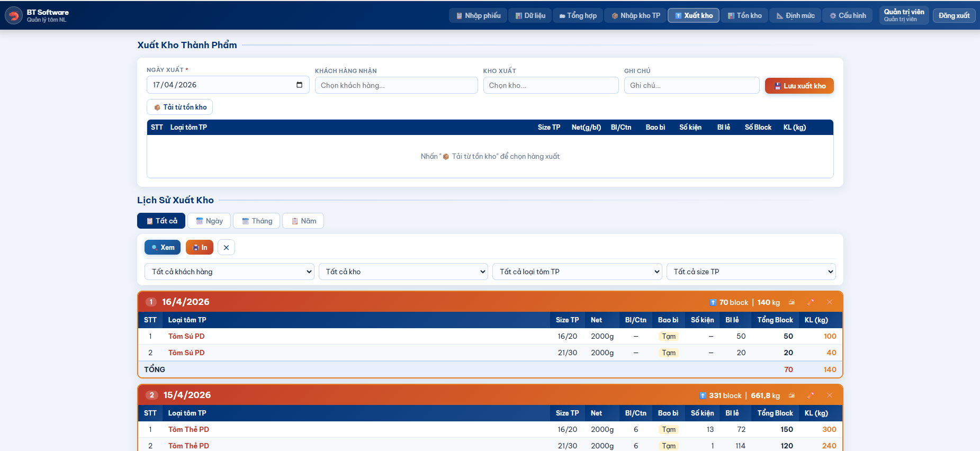
Task: Click the card icon on the 16/4/2026 record
Action: point(792,302)
